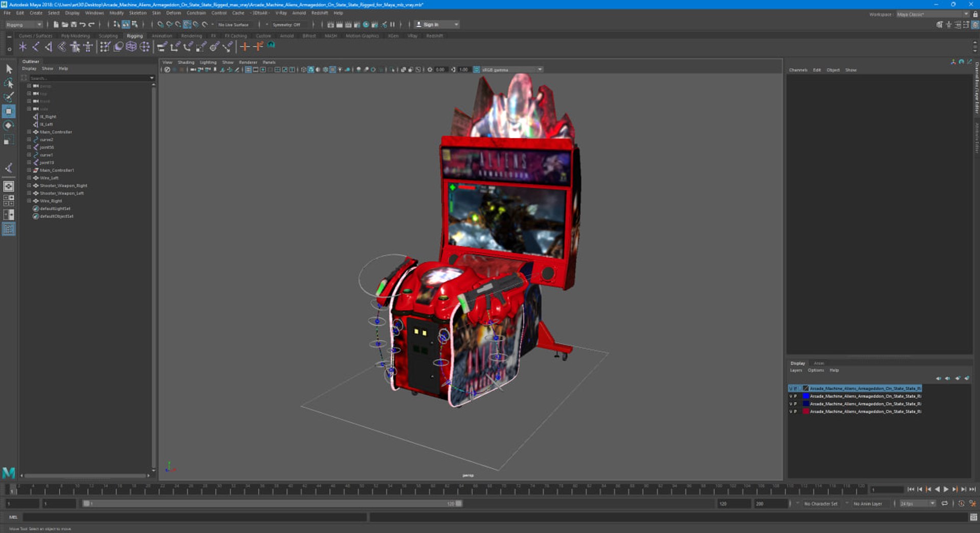This screenshot has width=980, height=533.
Task: Click the Parent Constraint shelf icon
Action: coord(162,47)
